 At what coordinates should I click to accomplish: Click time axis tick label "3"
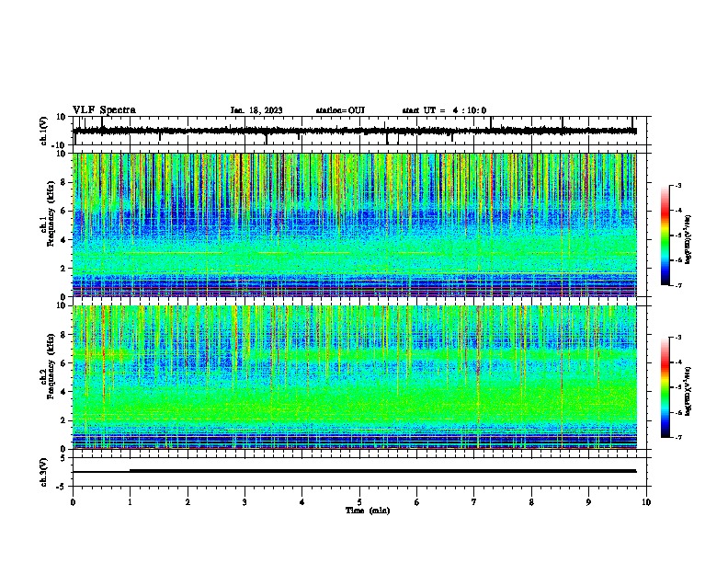pos(245,502)
